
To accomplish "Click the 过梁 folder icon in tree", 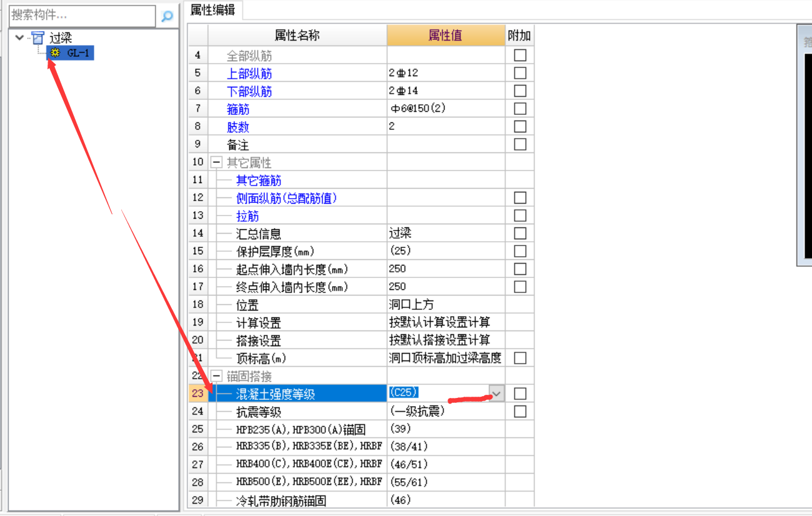I will (38, 38).
